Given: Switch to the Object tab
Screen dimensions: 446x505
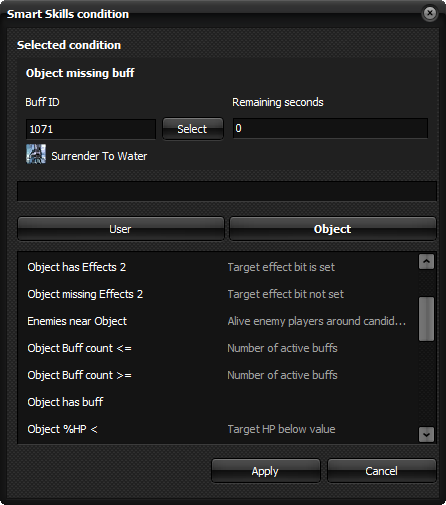Looking at the screenshot, I should pos(332,229).
